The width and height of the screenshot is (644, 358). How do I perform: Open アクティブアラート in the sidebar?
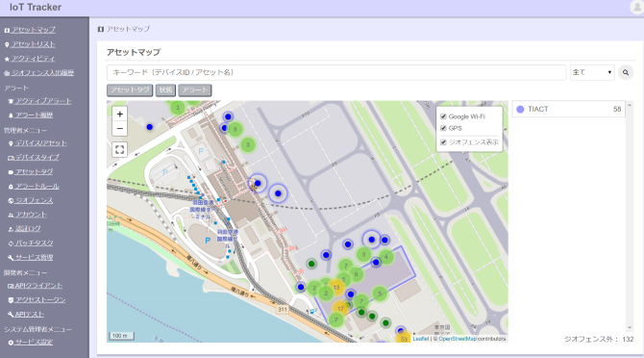[x=43, y=101]
